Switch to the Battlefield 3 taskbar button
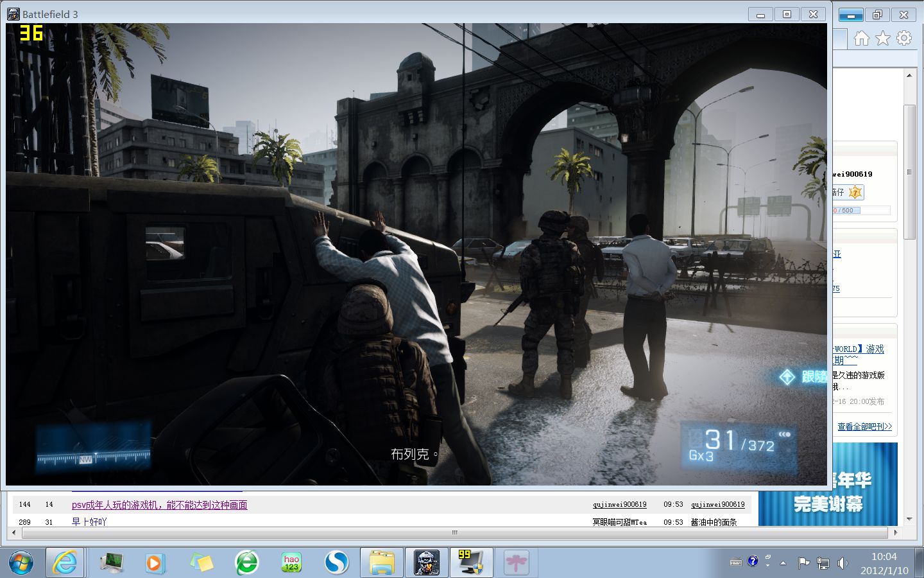The height and width of the screenshot is (578, 924). tap(427, 563)
